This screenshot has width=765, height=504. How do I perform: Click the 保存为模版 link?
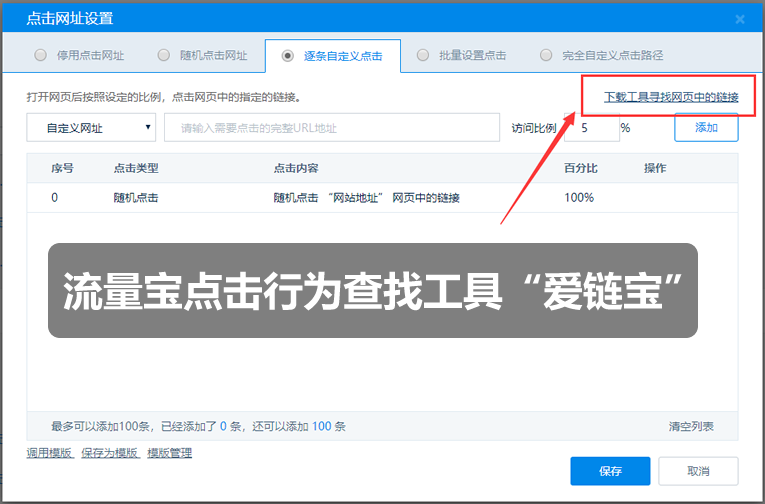pos(110,453)
